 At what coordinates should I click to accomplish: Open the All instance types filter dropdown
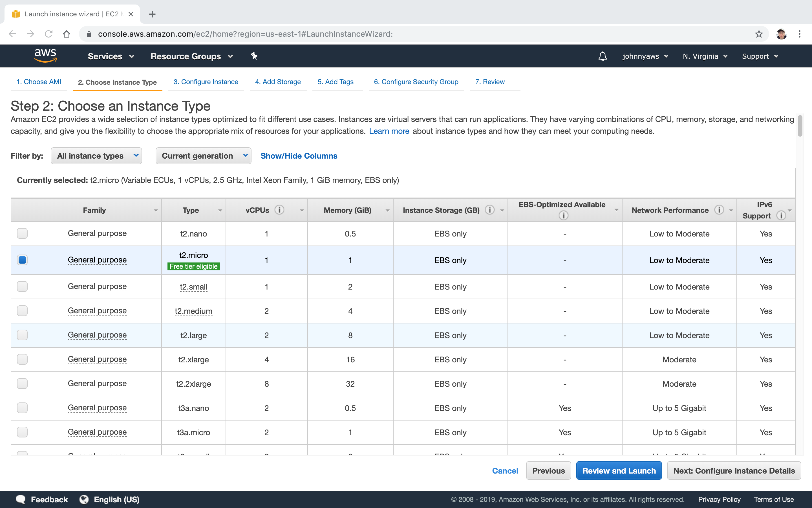coord(96,156)
